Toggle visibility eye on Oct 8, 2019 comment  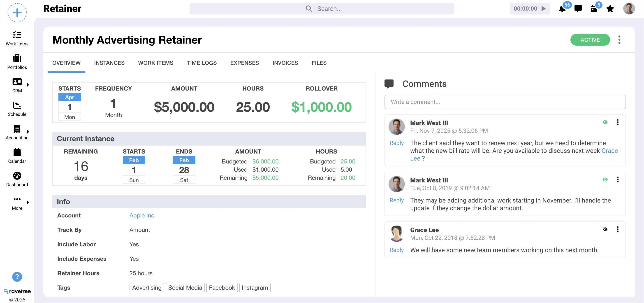pos(605,179)
